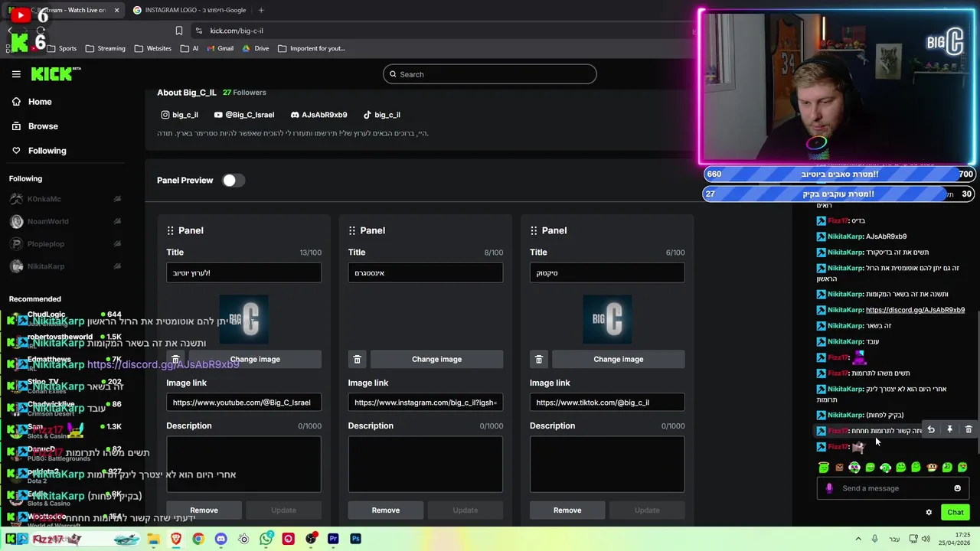
Task: Click the purple microphone icon in chat
Action: click(829, 488)
